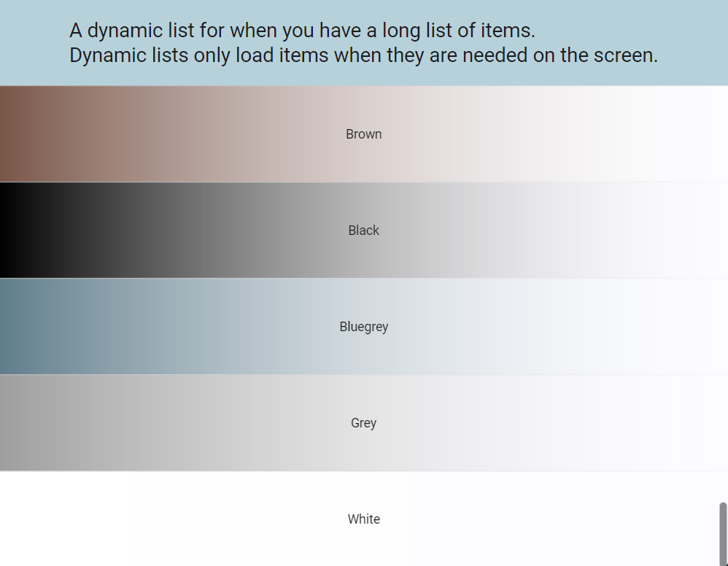The height and width of the screenshot is (566, 728).
Task: Click the first line of the header description
Action: click(x=301, y=30)
